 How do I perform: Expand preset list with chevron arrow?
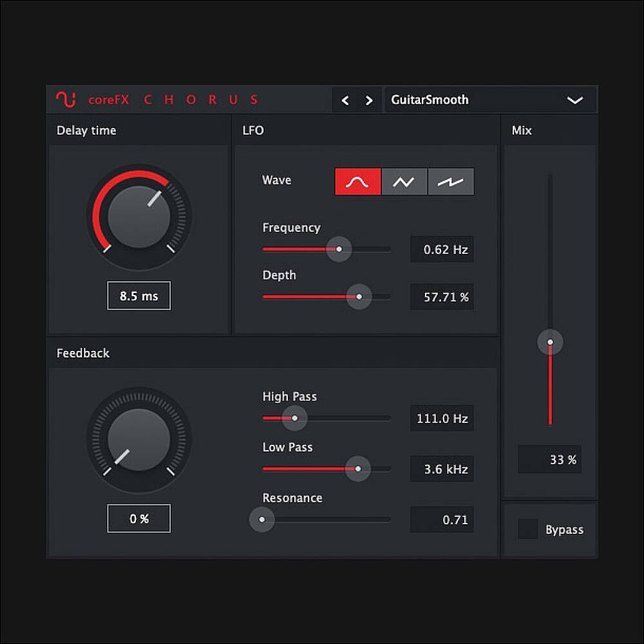coord(574,100)
